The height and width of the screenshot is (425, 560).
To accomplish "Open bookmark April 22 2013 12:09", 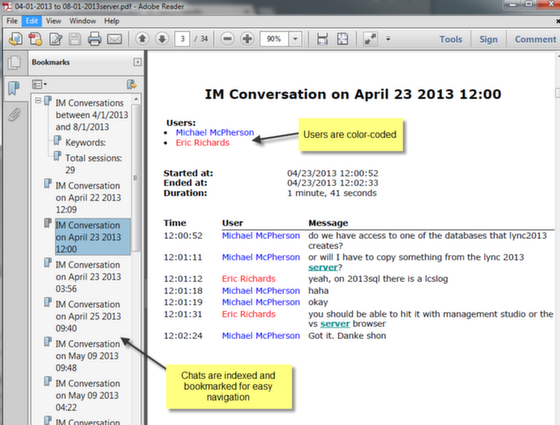I will pos(88,198).
